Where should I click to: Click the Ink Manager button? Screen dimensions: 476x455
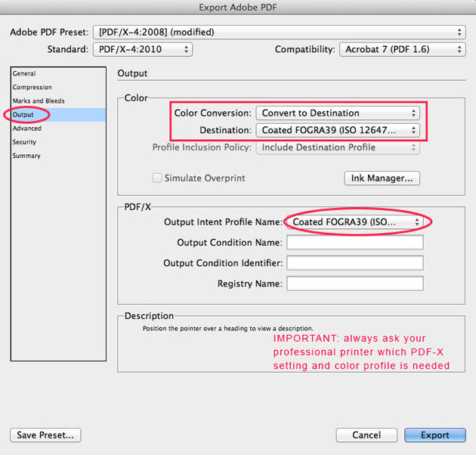[x=382, y=178]
